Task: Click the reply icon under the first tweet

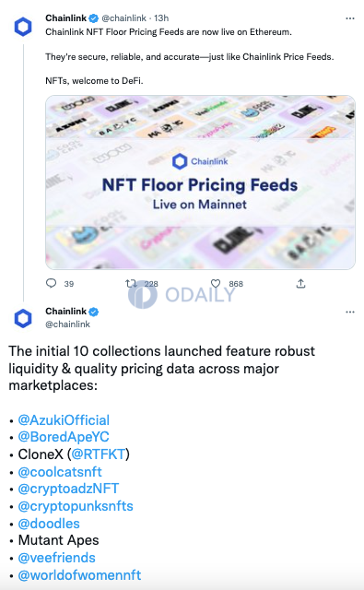Action: 51,283
